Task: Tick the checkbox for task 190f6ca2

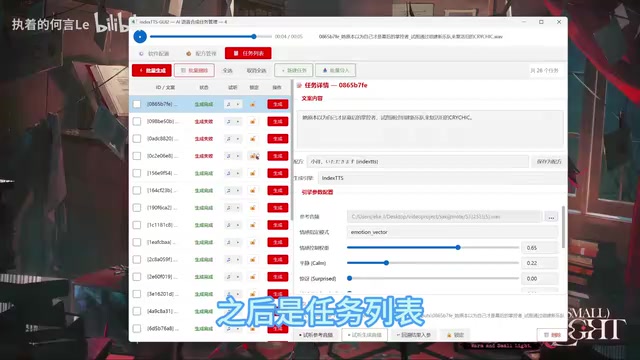Action: (x=137, y=208)
